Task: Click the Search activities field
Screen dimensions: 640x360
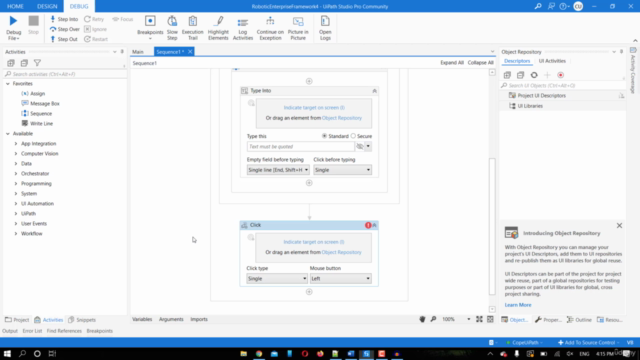Action: click(65, 74)
